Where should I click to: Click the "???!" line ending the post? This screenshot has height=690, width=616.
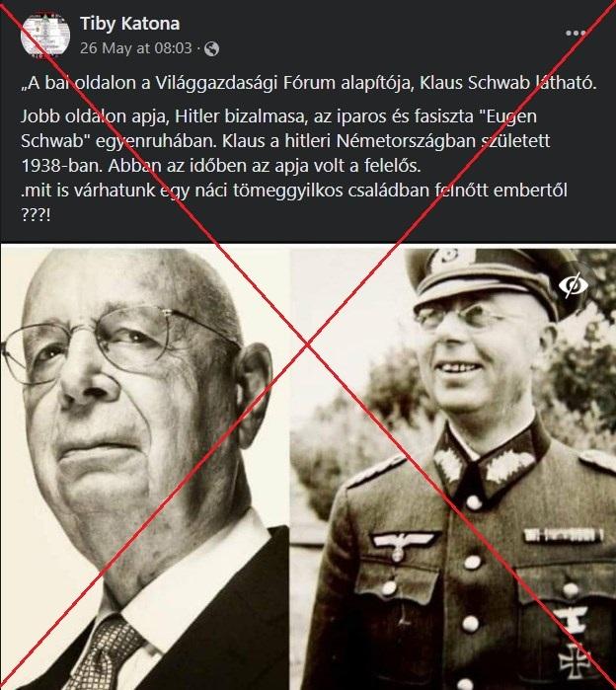(x=36, y=215)
